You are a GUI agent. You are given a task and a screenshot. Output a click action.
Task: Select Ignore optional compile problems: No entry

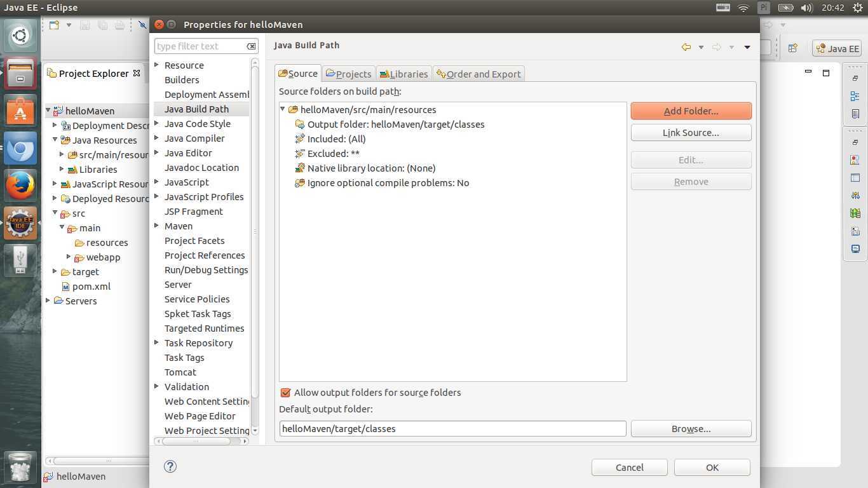382,183
